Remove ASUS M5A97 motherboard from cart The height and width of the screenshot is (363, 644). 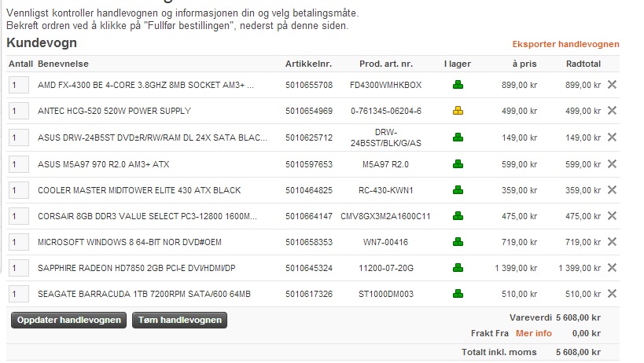tap(612, 163)
